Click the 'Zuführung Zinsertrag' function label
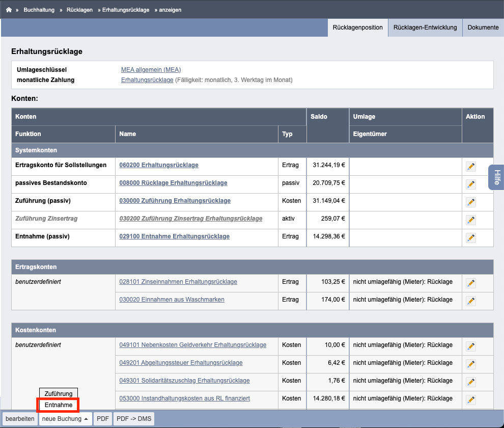This screenshot has width=504, height=428. coord(46,219)
